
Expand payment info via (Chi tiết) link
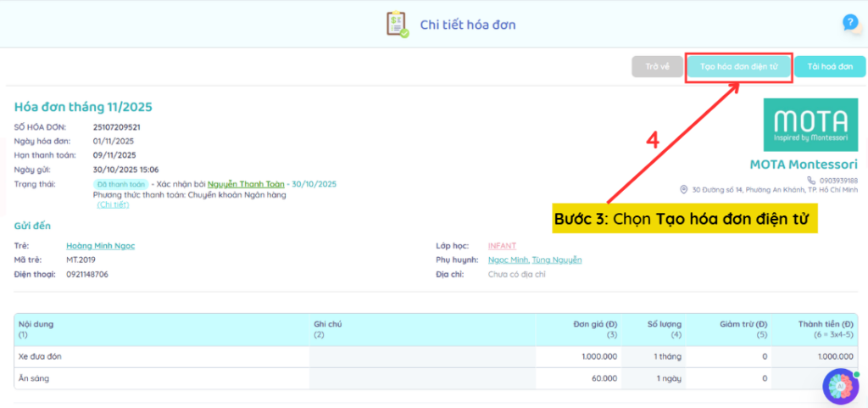pos(113,204)
